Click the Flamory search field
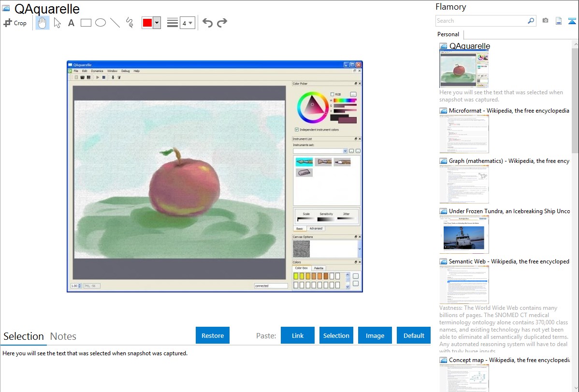The image size is (579, 392). 481,21
